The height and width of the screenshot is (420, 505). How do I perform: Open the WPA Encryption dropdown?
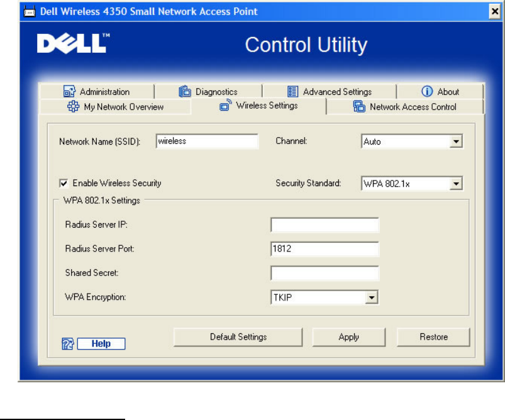(371, 297)
